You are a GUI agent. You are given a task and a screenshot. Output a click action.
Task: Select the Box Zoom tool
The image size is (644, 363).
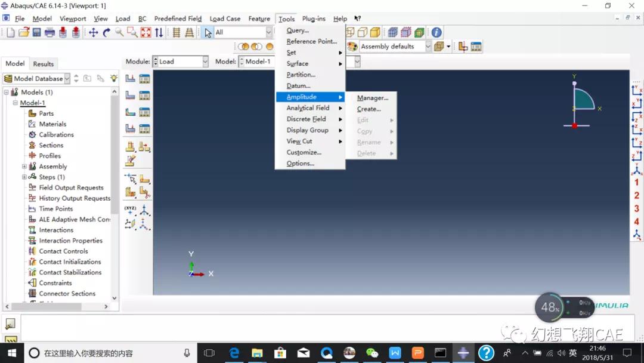point(132,32)
